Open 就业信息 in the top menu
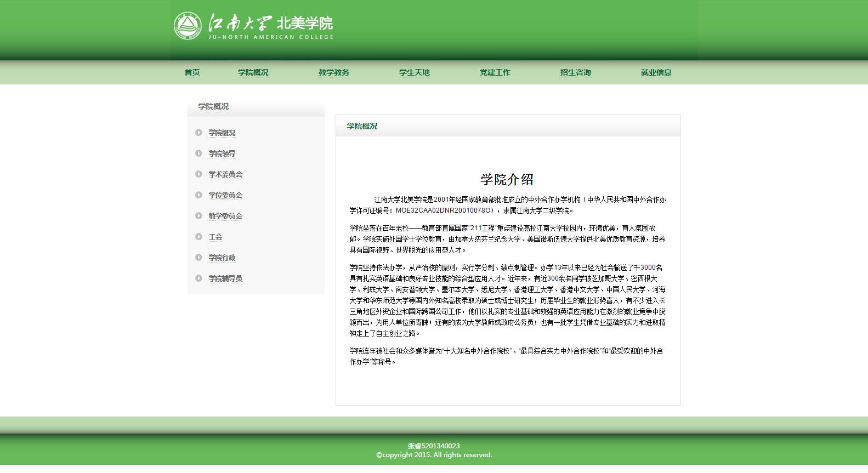 pos(656,72)
